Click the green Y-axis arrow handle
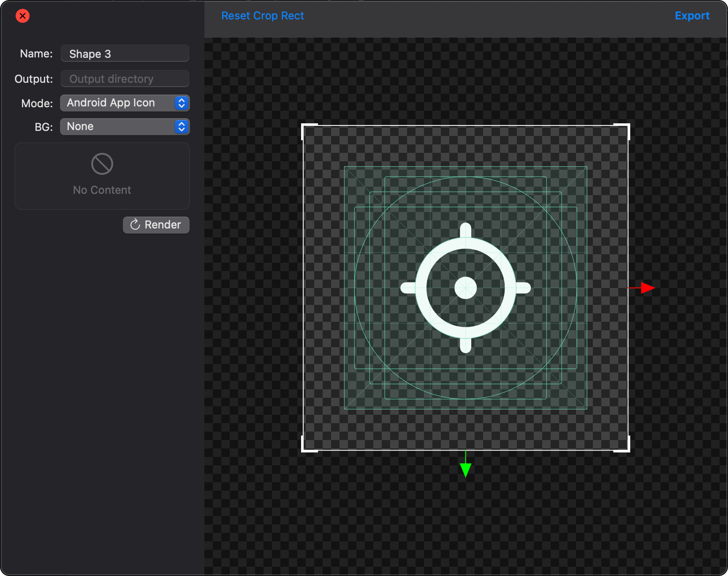 coord(465,470)
